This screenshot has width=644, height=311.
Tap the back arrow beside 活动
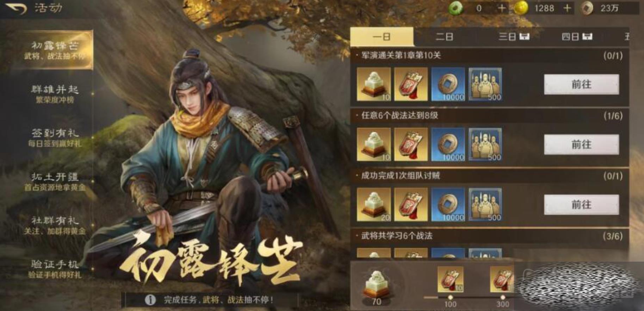16,8
